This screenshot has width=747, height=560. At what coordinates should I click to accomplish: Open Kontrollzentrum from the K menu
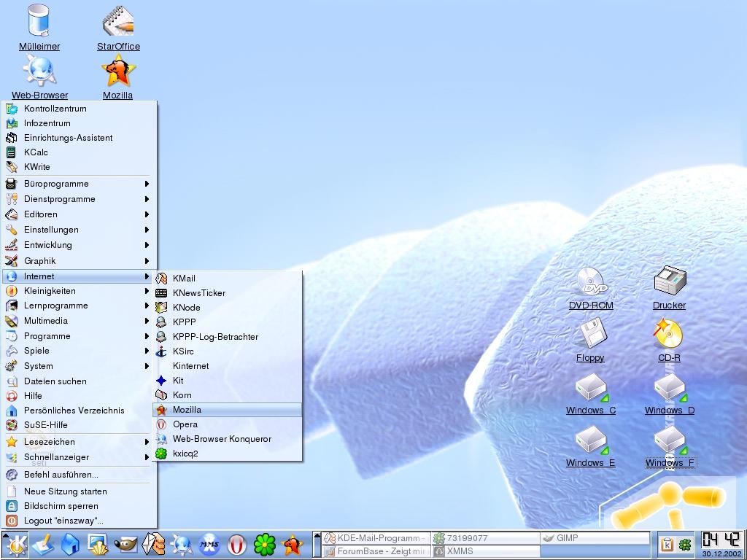pyautogui.click(x=79, y=109)
